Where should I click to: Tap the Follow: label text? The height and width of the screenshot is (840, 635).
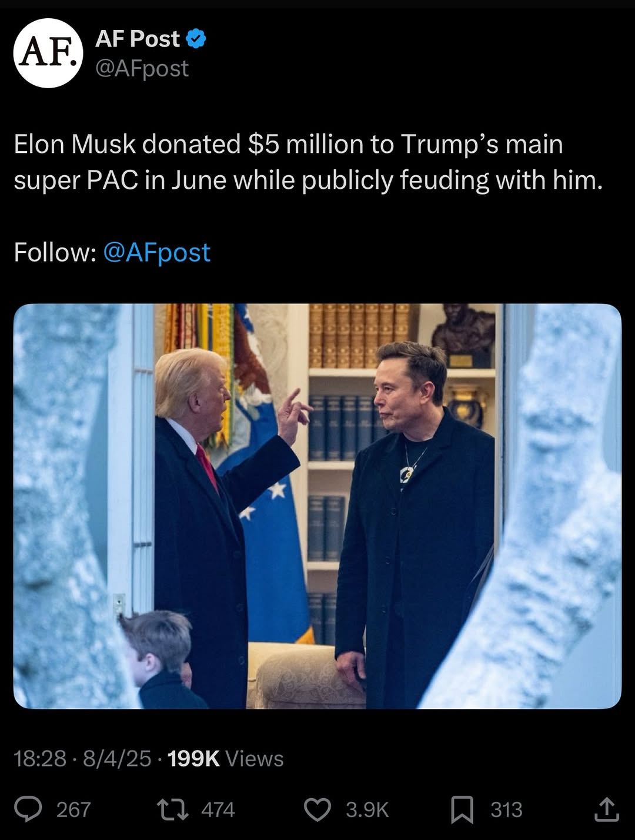click(55, 252)
